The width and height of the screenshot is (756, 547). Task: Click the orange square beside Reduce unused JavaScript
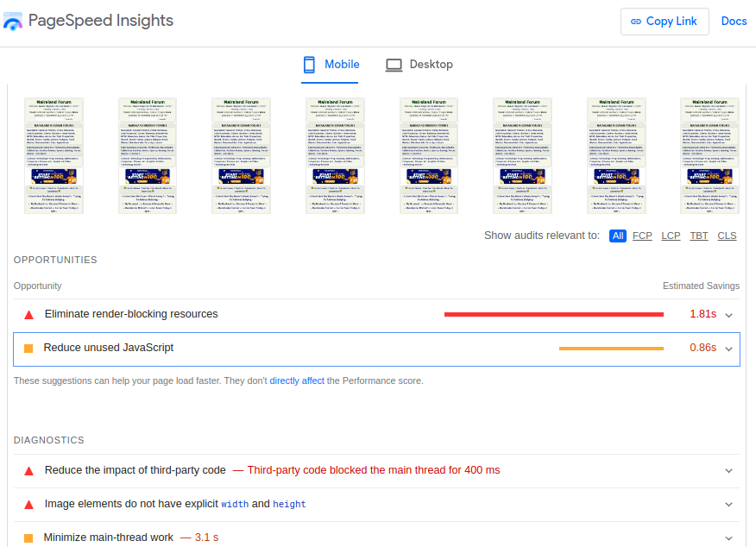coord(28,349)
